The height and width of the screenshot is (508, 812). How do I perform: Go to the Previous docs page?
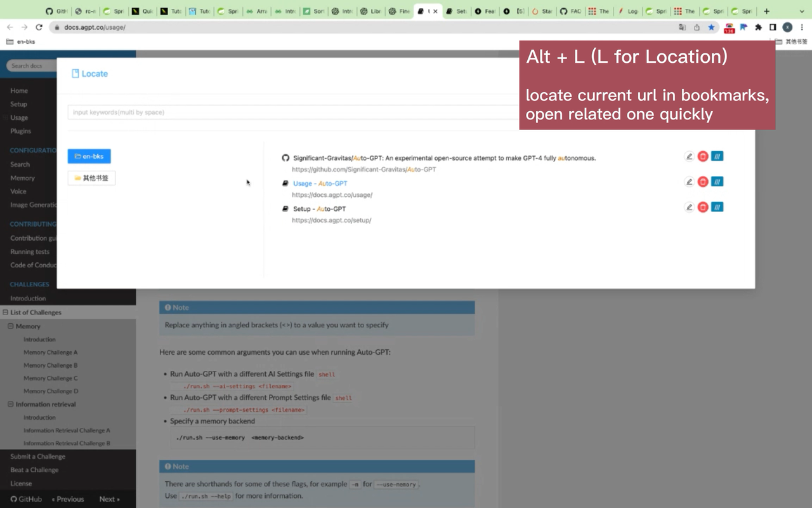tap(68, 499)
